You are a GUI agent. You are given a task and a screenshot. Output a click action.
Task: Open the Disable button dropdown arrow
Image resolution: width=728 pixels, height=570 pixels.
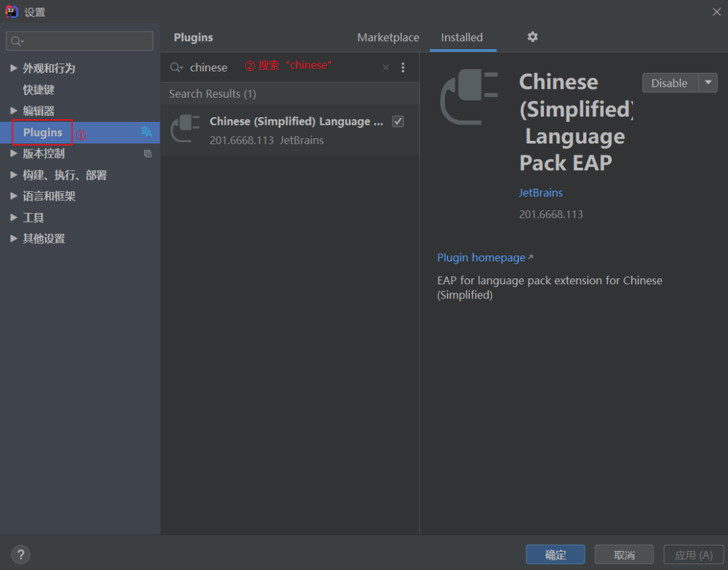pos(708,83)
